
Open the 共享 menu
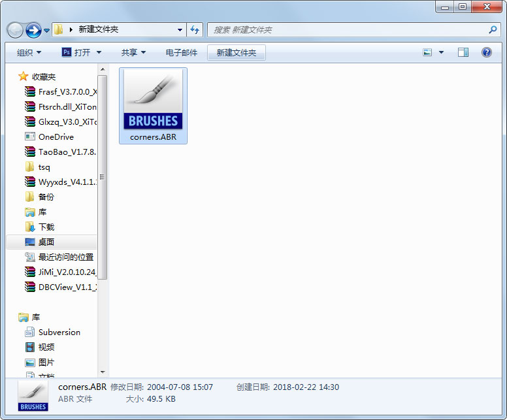tap(133, 52)
